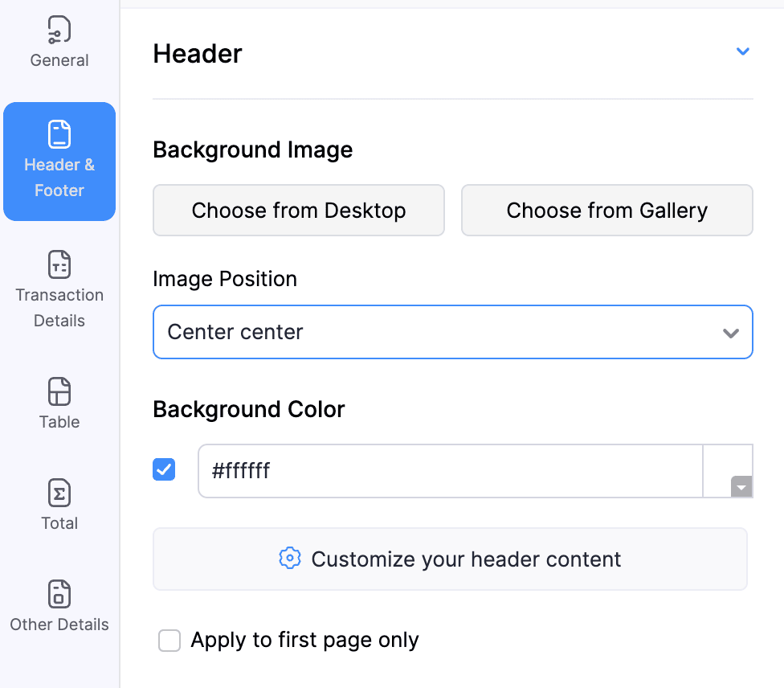Select the Other Details document icon

[59, 595]
